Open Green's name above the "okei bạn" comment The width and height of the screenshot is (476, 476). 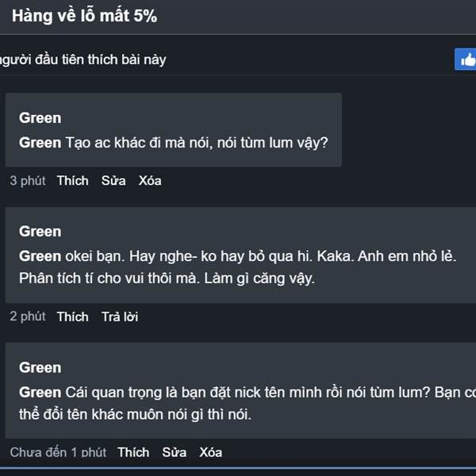point(40,232)
